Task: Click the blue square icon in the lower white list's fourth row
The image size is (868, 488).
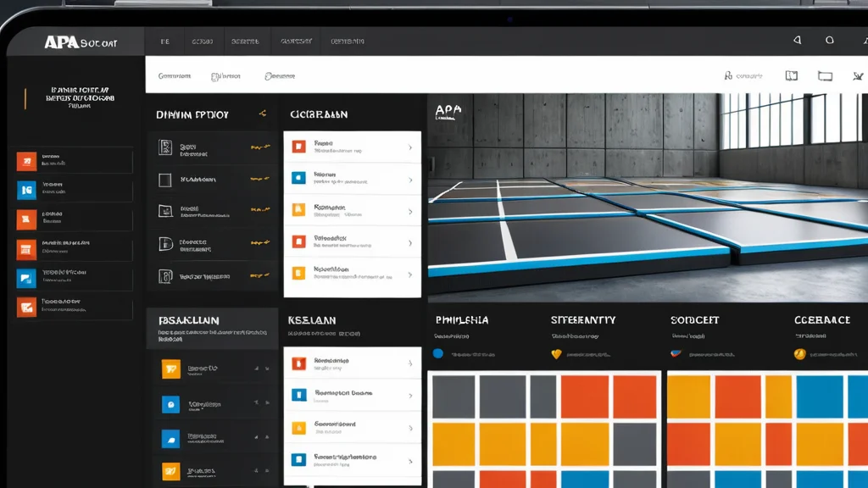Action: click(299, 460)
